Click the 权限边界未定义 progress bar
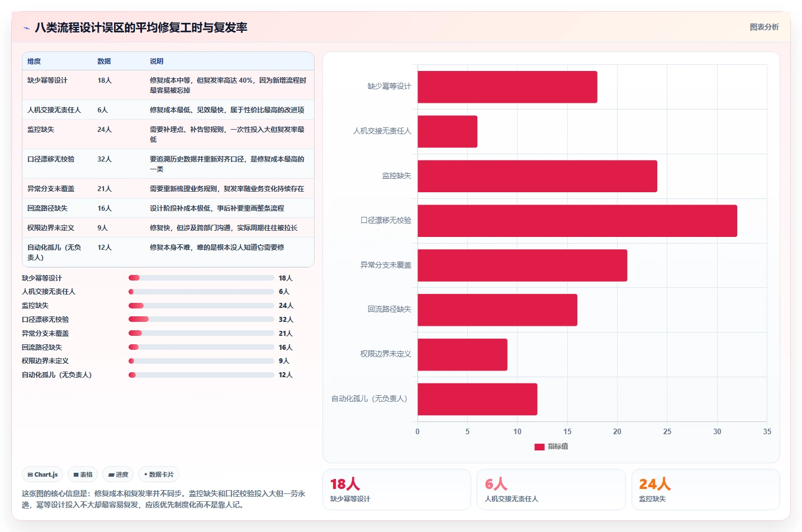Image resolution: width=802 pixels, height=532 pixels. coord(201,361)
